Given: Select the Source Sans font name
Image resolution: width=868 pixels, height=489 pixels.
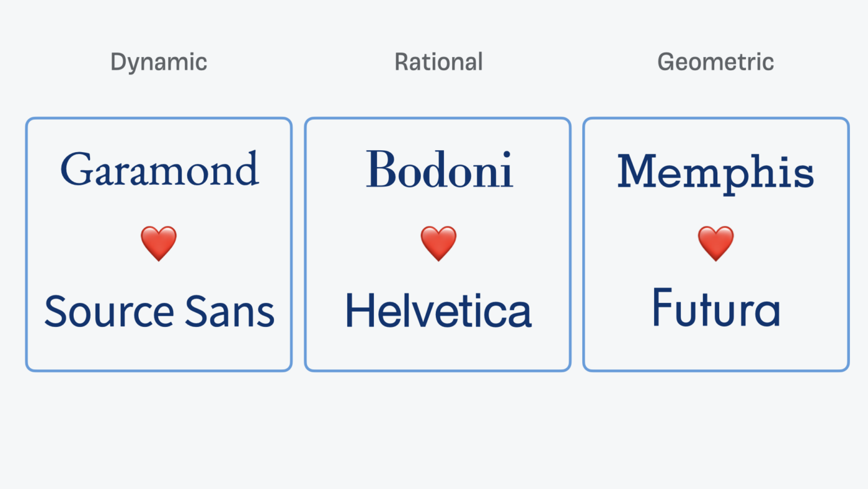Looking at the screenshot, I should pyautogui.click(x=159, y=312).
